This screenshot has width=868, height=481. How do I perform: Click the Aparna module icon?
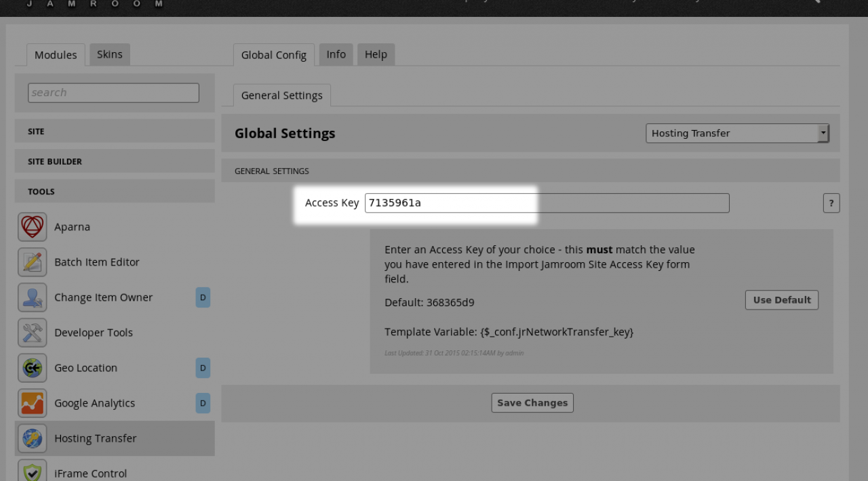(33, 227)
